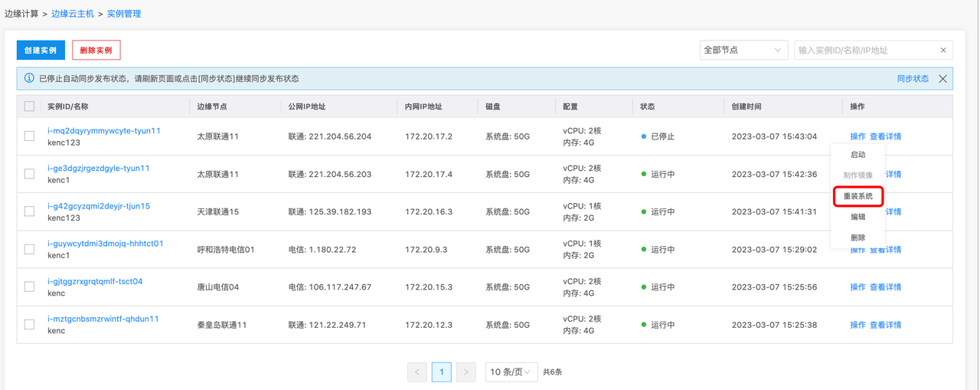The width and height of the screenshot is (980, 390).
Task: Pick 删除 in the operations menu
Action: click(x=857, y=238)
